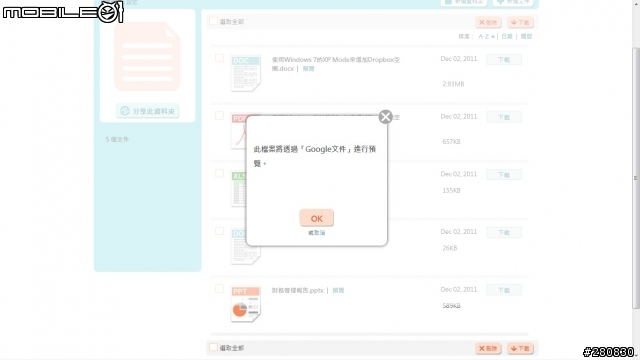The image size is (640, 360).
Task: Click the browser vertical scrollbar
Action: (x=636, y=178)
